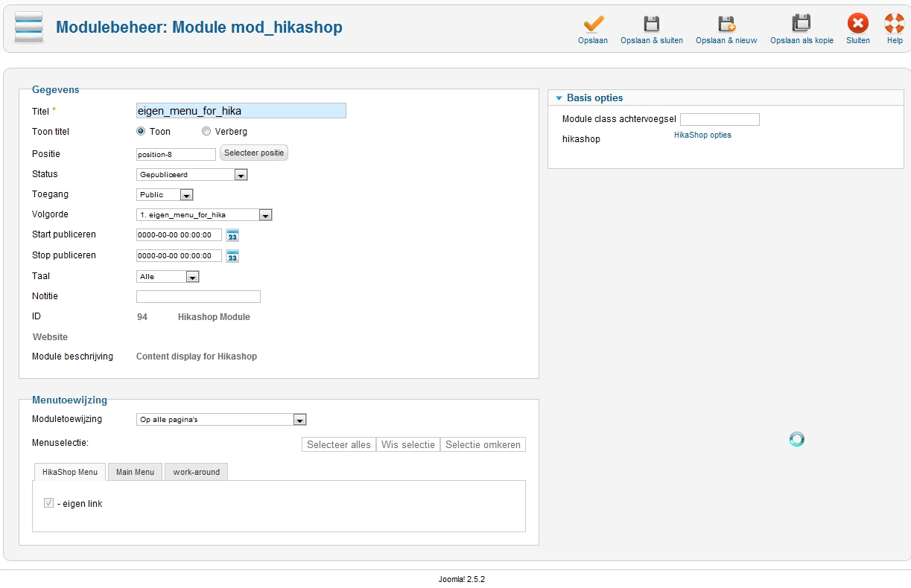Screen dimensions: 911x588
Task: Click the red Sluiten icon
Action: 858,25
